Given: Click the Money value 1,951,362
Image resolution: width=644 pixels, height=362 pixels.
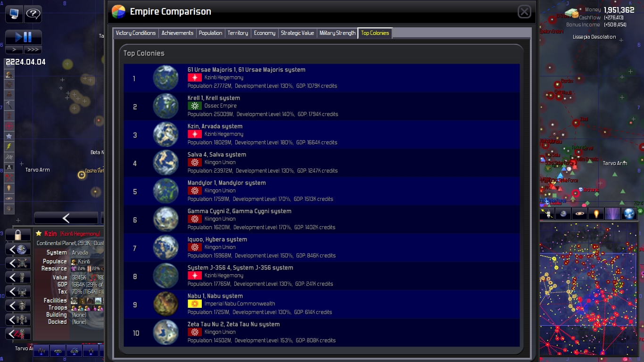Looking at the screenshot, I should coord(619,10).
